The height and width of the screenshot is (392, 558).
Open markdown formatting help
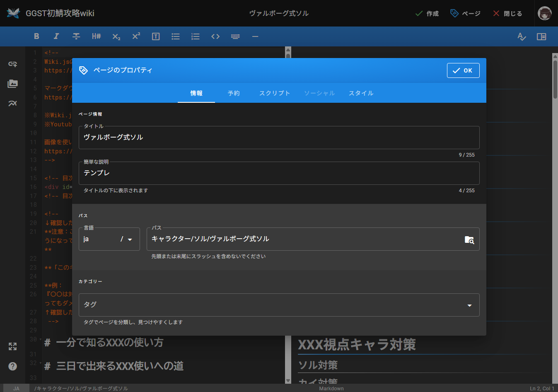(x=13, y=366)
